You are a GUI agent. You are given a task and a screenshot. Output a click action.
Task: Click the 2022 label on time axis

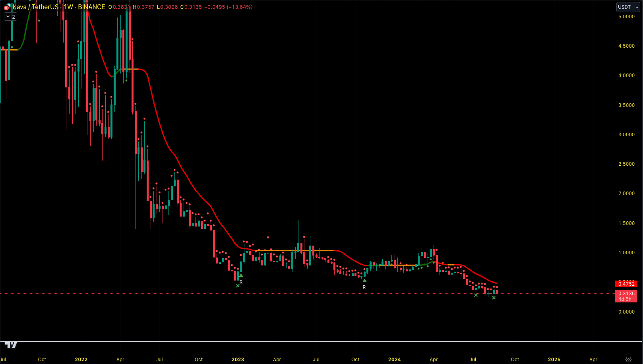click(x=81, y=360)
